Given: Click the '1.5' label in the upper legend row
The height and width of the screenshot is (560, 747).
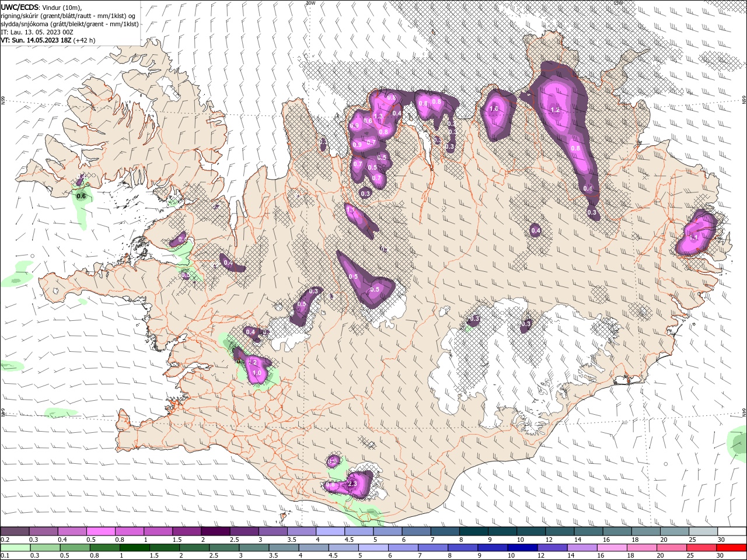Looking at the screenshot, I should point(176,540).
